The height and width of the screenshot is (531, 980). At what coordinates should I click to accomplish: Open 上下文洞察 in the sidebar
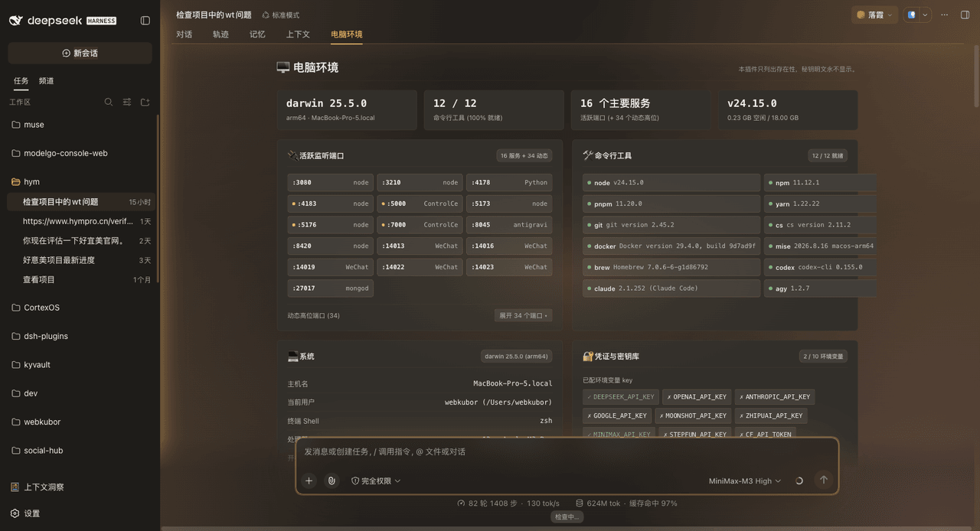point(38,487)
